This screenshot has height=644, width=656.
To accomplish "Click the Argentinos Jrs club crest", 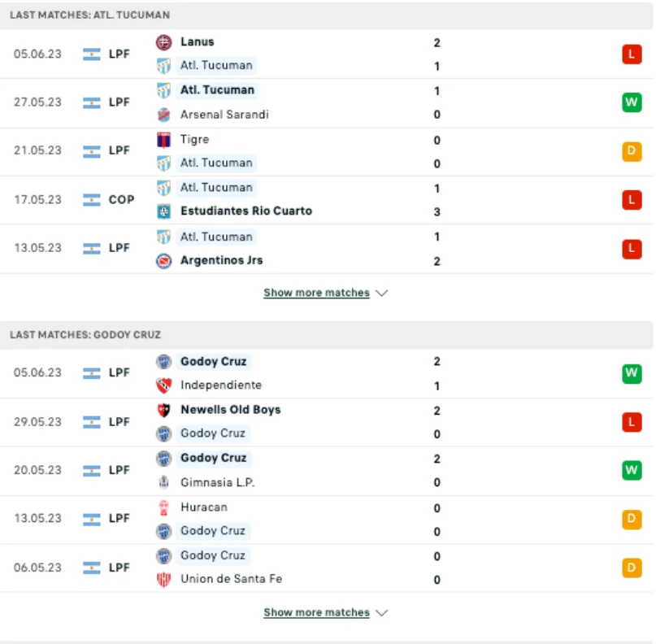I will coord(162,261).
